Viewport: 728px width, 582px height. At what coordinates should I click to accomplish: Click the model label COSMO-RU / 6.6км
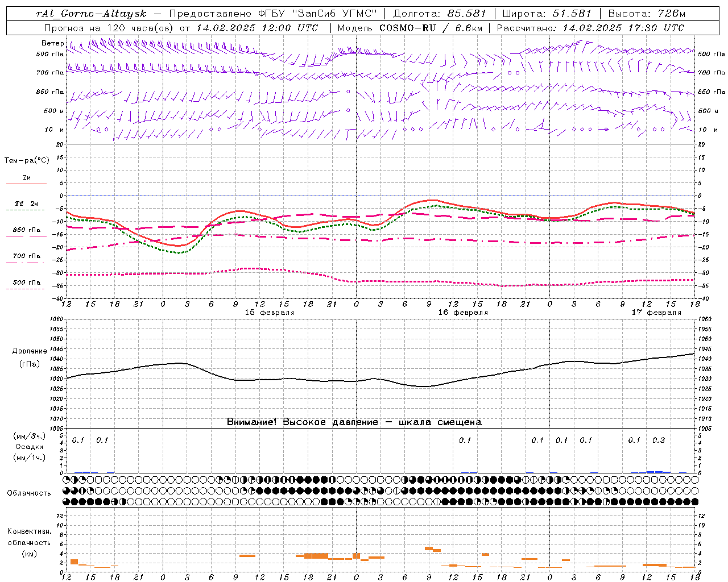(431, 28)
